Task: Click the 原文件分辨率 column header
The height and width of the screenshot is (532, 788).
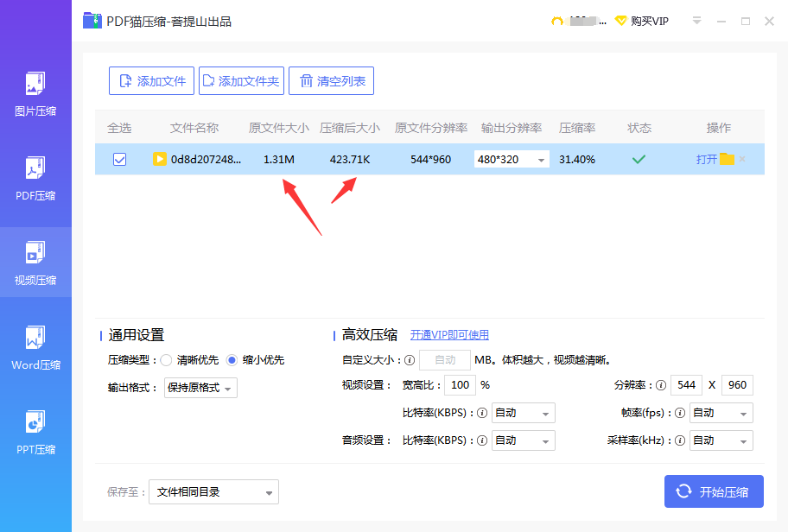Action: click(x=431, y=128)
